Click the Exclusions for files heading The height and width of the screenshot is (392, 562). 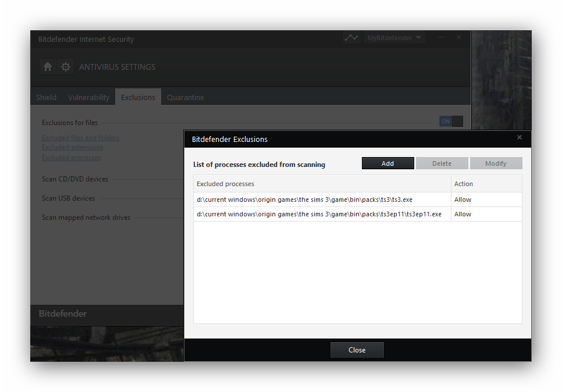click(70, 123)
